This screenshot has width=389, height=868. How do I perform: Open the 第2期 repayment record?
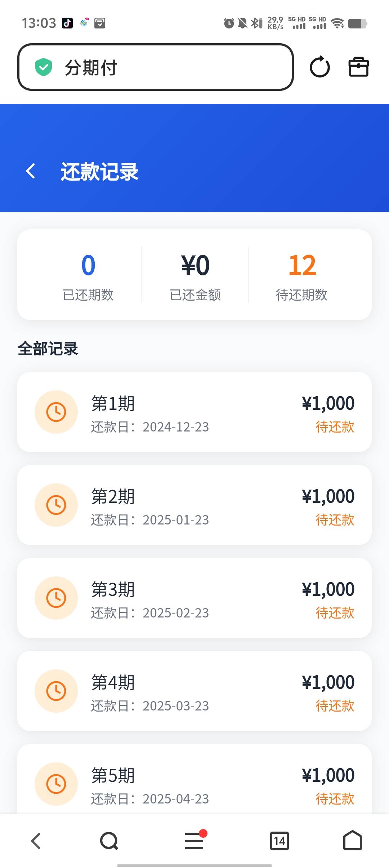[194, 505]
